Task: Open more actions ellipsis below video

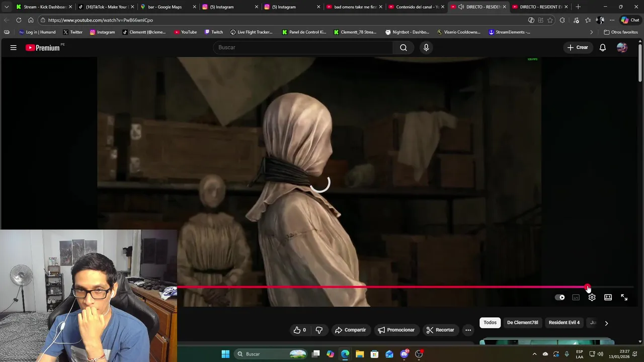Action: tap(468, 330)
